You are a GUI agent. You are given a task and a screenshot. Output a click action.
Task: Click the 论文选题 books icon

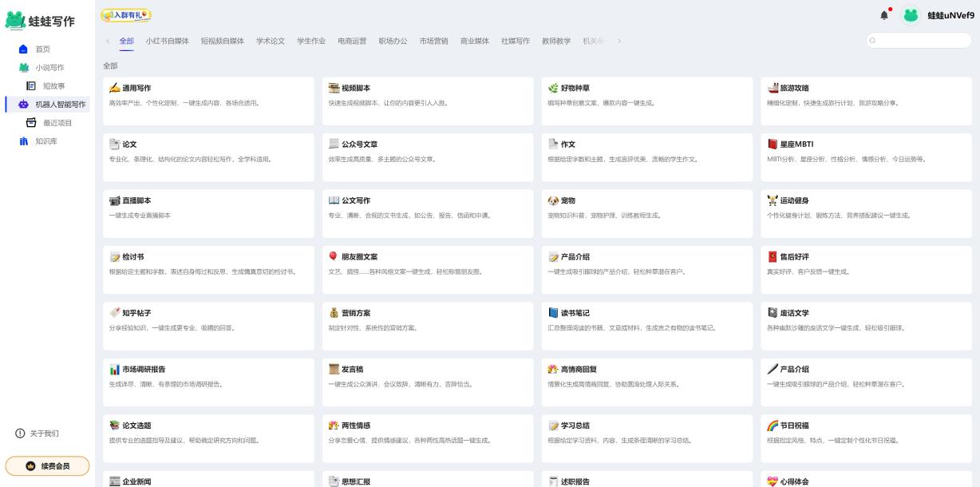coord(114,426)
